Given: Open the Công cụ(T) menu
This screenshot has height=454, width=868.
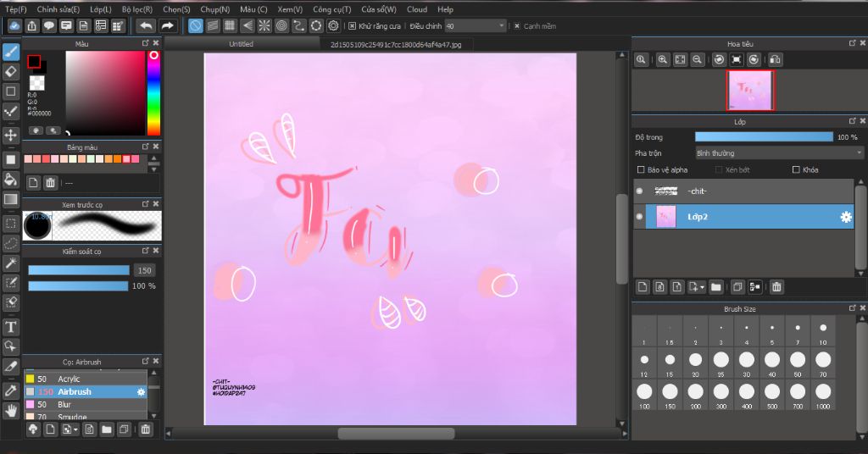Looking at the screenshot, I should coord(331,9).
